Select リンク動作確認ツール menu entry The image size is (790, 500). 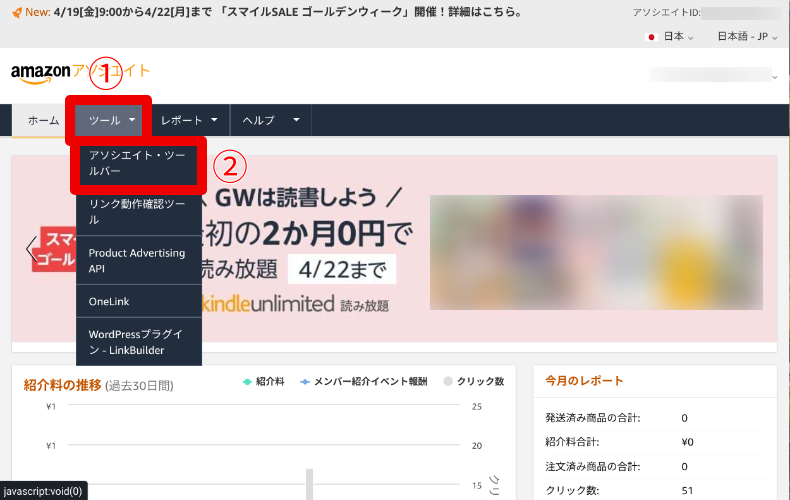[x=139, y=212]
